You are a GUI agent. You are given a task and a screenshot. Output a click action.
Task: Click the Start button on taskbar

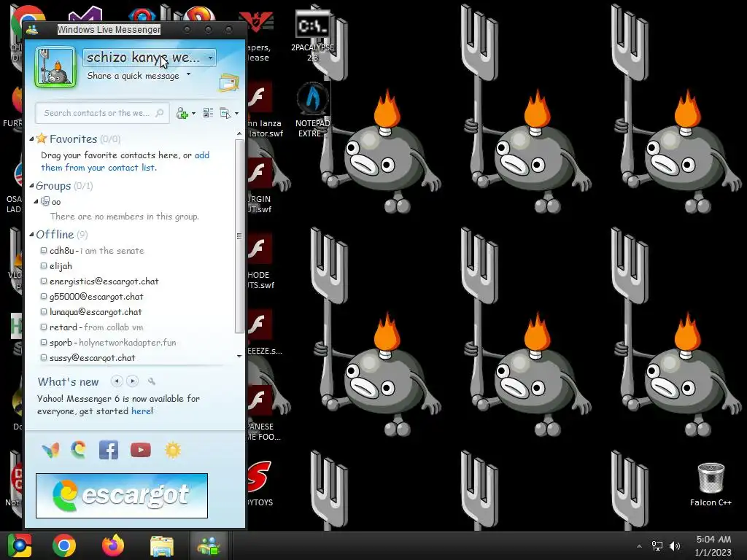(x=19, y=545)
